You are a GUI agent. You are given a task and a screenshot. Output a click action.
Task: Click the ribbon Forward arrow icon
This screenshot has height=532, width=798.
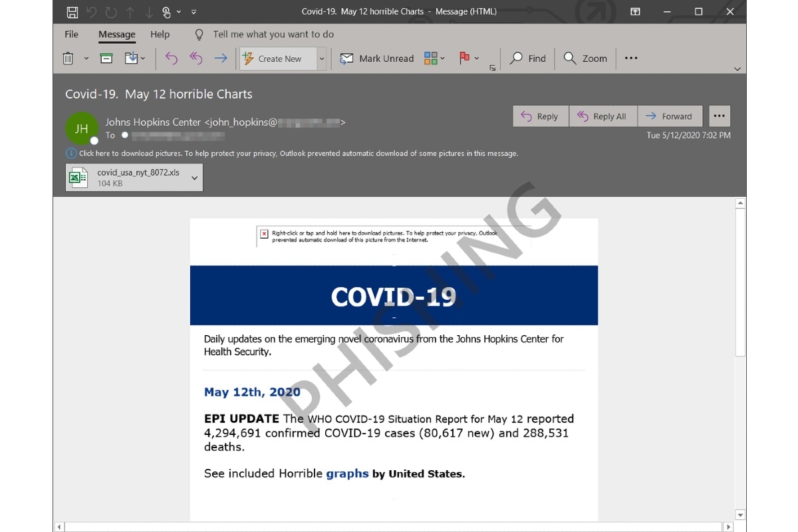coord(221,59)
